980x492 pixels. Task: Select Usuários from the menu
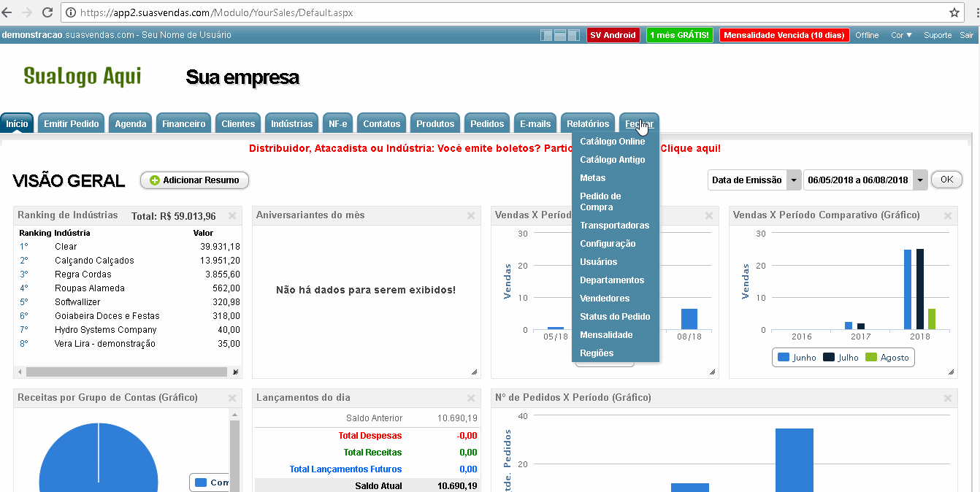[616, 262]
